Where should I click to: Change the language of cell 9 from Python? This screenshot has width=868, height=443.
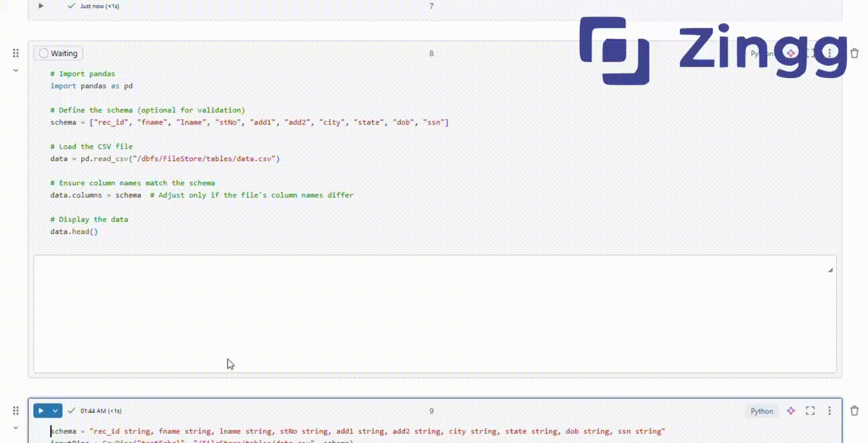click(762, 411)
